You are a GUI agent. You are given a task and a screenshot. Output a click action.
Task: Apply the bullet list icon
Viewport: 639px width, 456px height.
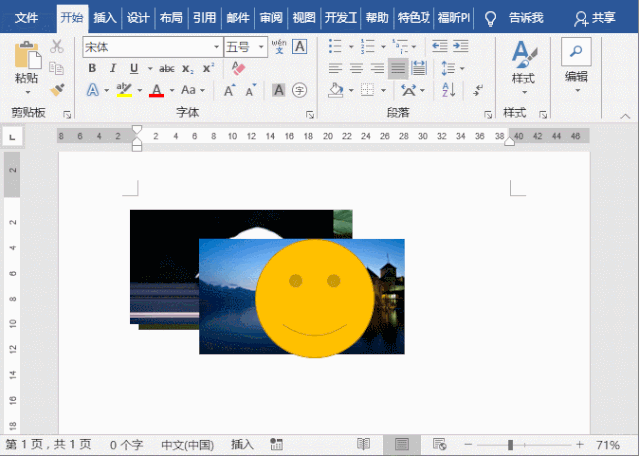pyautogui.click(x=335, y=46)
